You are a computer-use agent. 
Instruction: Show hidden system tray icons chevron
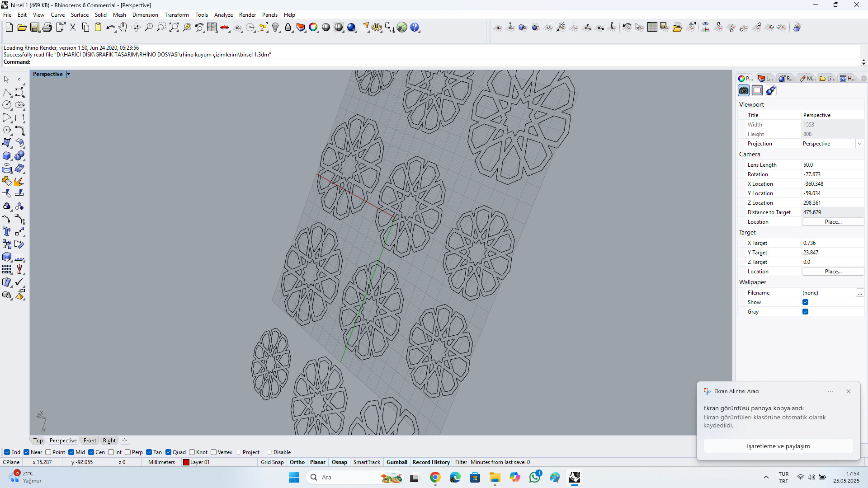click(766, 477)
